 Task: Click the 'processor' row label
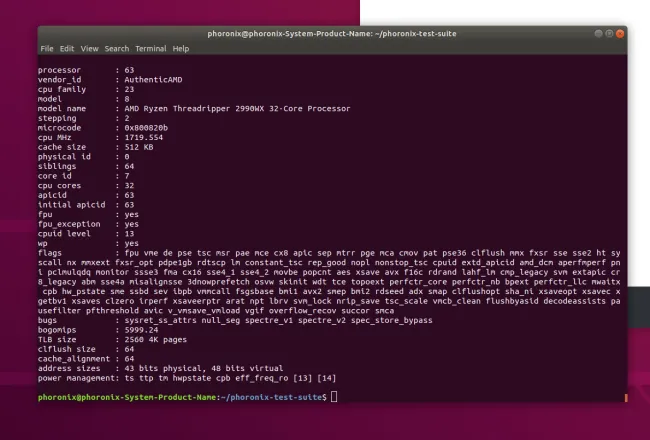point(59,70)
